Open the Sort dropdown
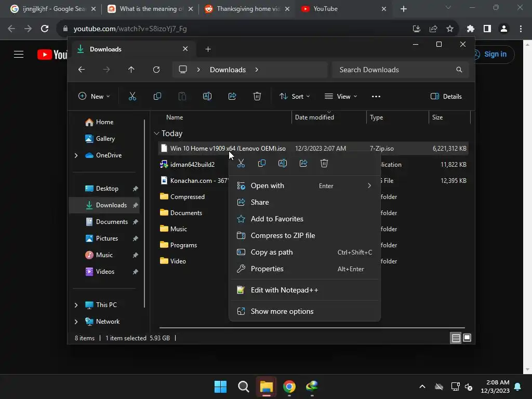This screenshot has height=399, width=532. pyautogui.click(x=295, y=97)
